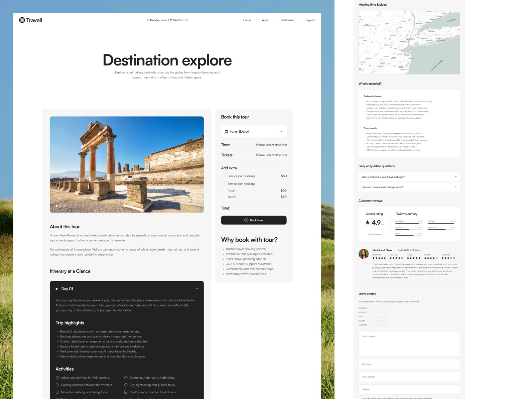Click check icon beside Exciting outdoor activities
The image size is (532, 399).
pyautogui.click(x=57, y=385)
